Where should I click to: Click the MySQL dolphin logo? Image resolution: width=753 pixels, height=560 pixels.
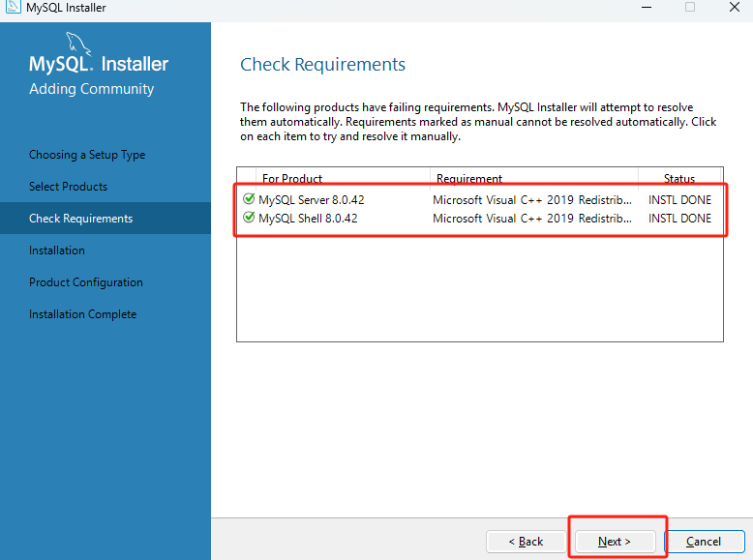coord(78,44)
